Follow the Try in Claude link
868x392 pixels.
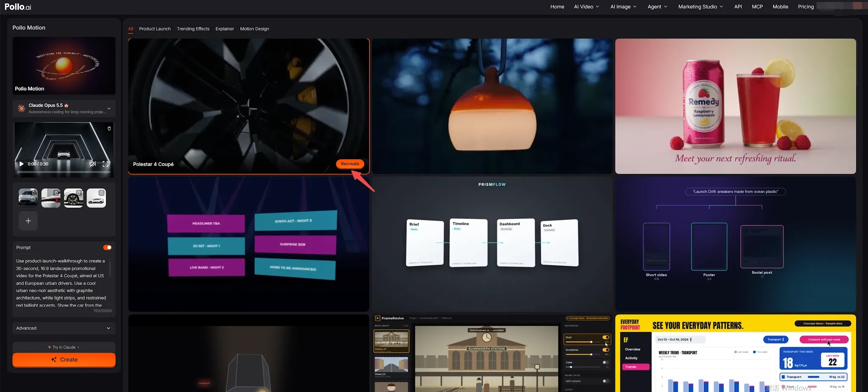click(64, 347)
